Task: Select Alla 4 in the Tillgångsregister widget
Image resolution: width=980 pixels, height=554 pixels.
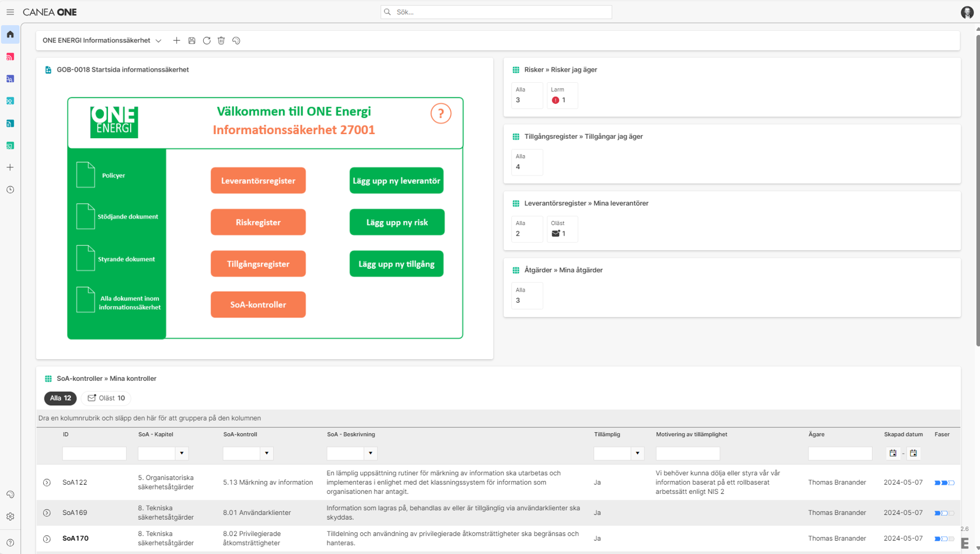Action: [527, 162]
